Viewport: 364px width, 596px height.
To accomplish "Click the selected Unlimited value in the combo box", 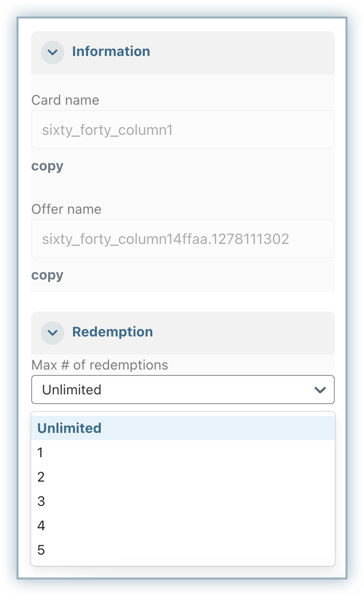I will pos(72,390).
